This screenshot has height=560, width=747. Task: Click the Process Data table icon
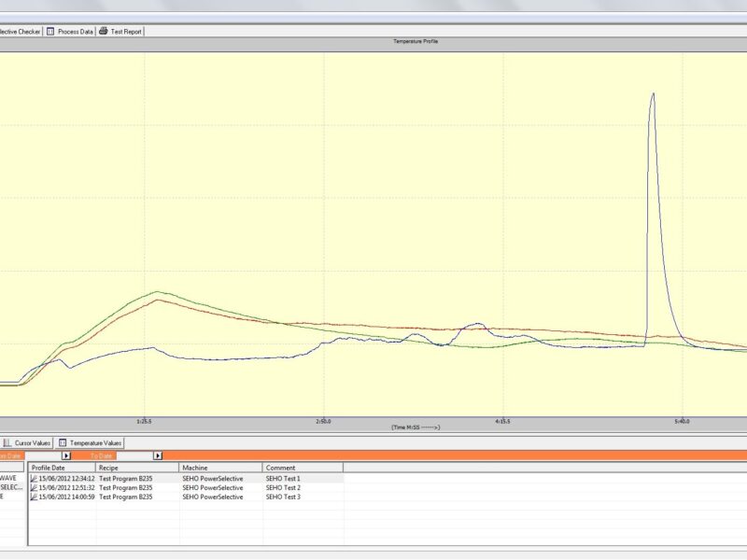[x=50, y=31]
